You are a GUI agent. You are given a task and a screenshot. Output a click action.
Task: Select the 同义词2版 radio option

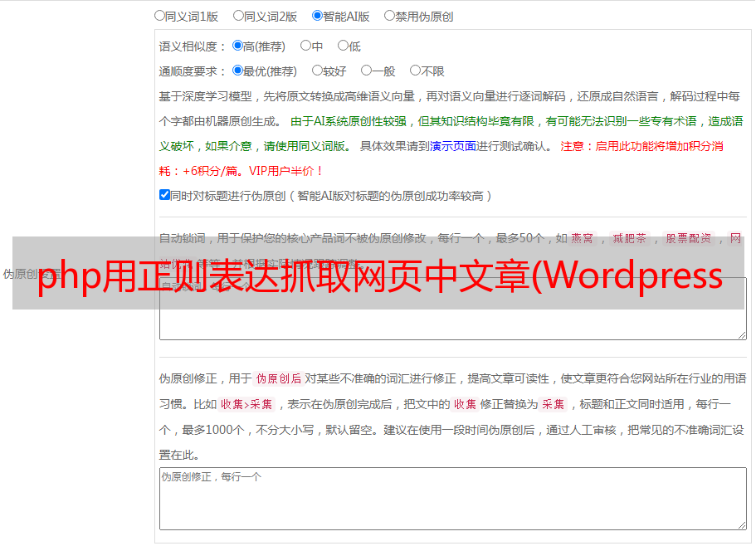238,16
